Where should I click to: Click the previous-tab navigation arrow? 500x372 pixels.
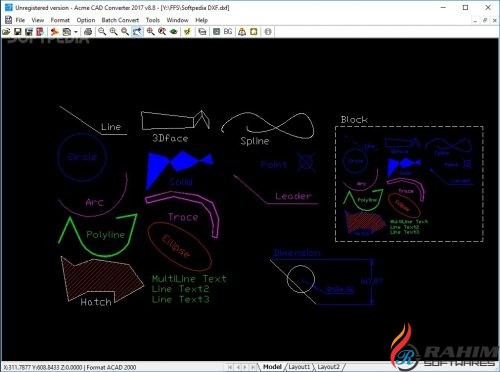[238, 367]
